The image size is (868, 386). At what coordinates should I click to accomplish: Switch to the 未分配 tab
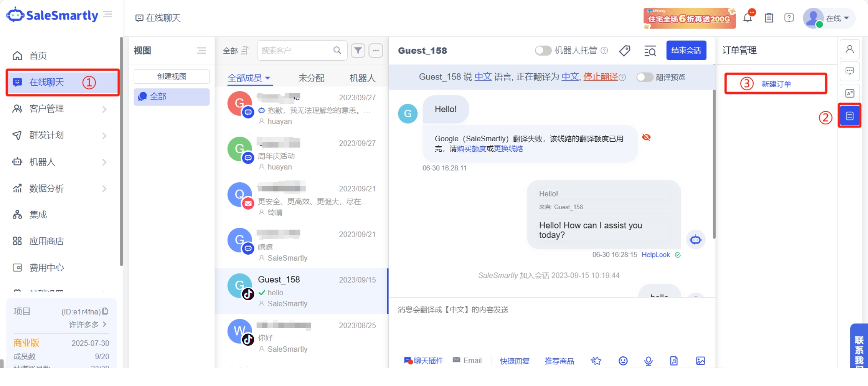311,78
